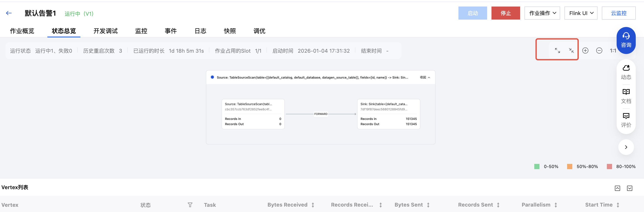Image resolution: width=644 pixels, height=212 pixels.
Task: Open the 文档 documentation icon
Action: [626, 96]
